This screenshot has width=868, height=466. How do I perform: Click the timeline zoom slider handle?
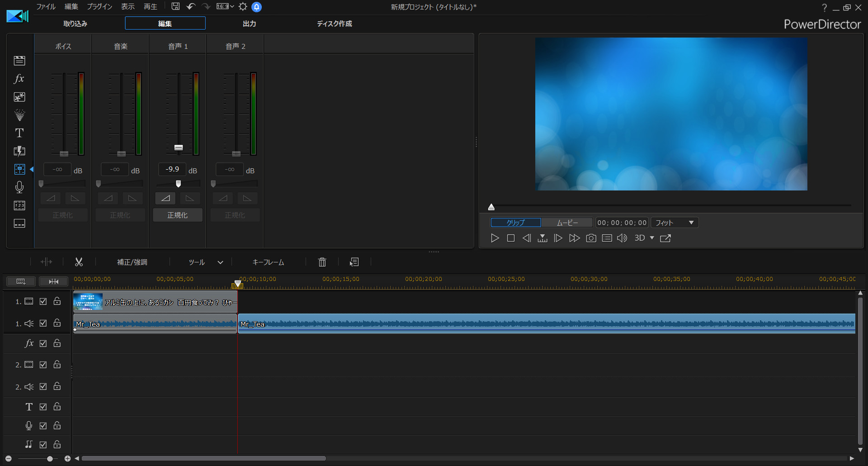click(x=50, y=459)
